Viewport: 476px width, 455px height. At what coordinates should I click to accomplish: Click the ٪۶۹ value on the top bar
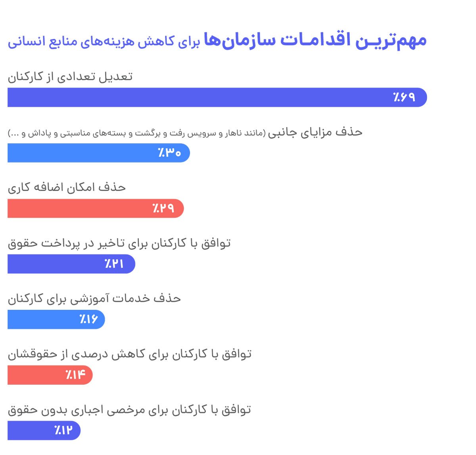[x=404, y=97]
